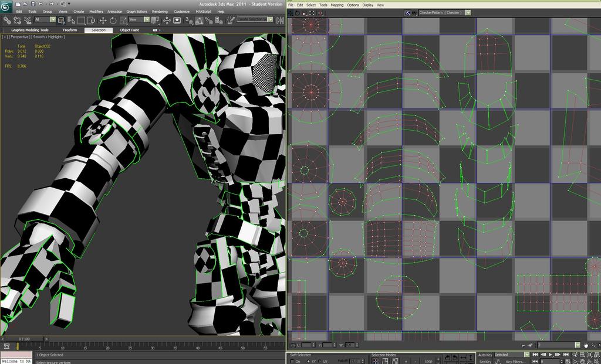601x364 pixels.
Task: Toggle the Percent Snap icon
Action: [x=209, y=21]
